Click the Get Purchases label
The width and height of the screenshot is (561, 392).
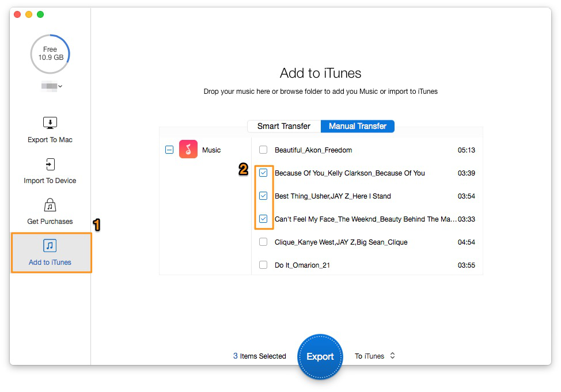tap(50, 222)
